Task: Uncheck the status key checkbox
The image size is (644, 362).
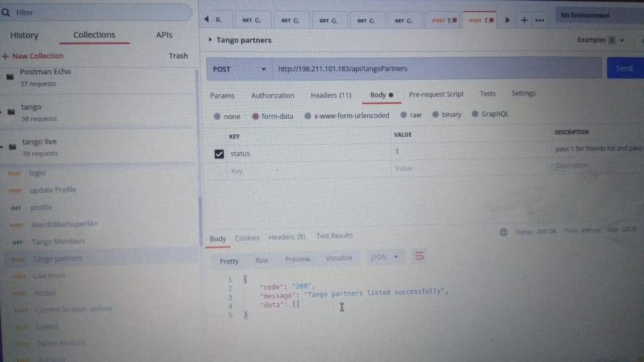Action: [219, 153]
